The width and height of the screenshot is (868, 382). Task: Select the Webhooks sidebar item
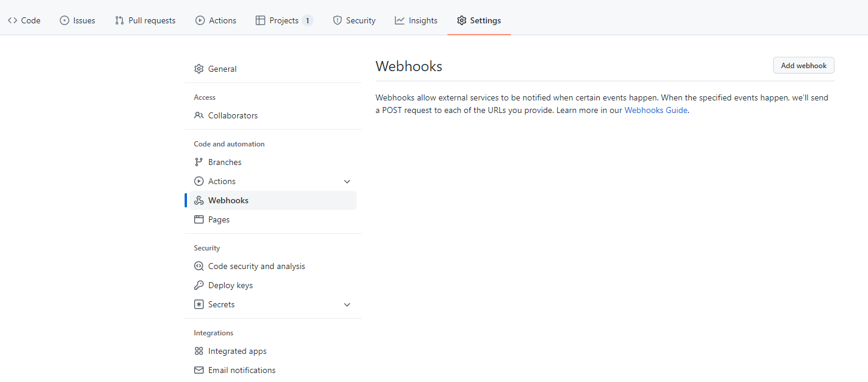272,200
